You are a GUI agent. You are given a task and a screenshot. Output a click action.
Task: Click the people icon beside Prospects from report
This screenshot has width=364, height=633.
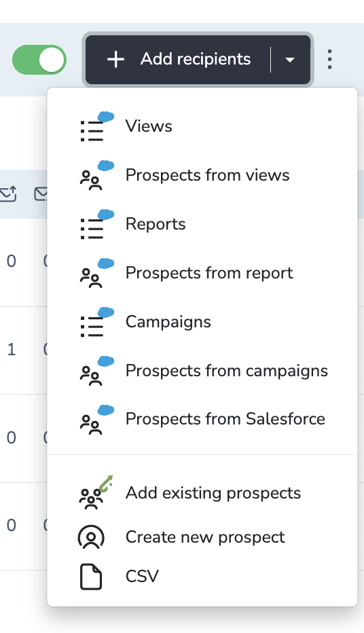[x=97, y=273]
